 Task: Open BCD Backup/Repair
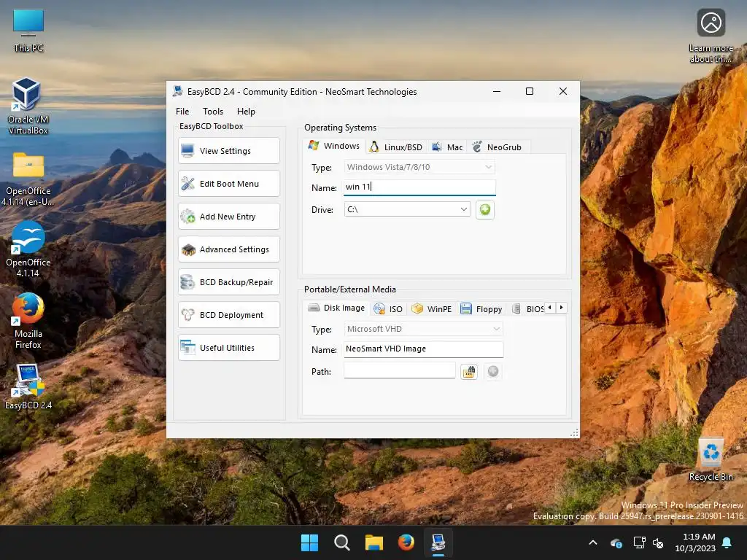(x=229, y=282)
